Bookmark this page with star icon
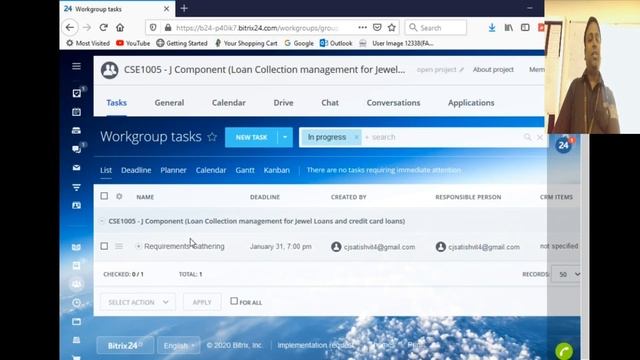The width and height of the screenshot is (640, 360). pyautogui.click(x=392, y=27)
